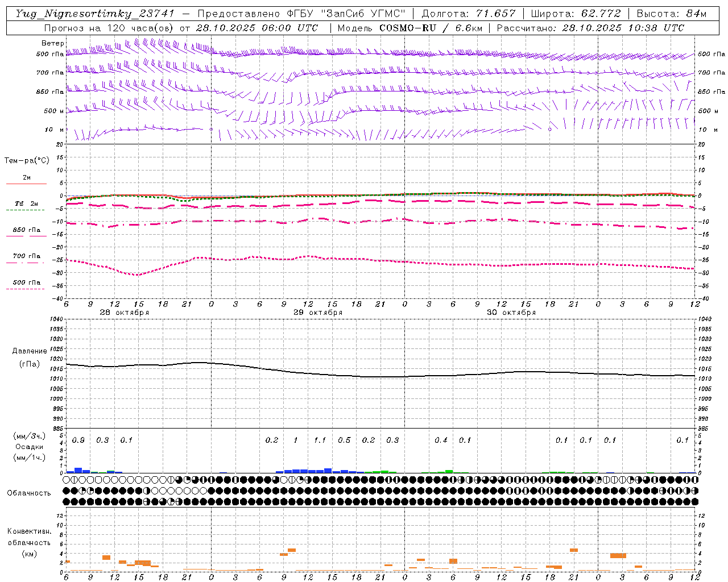Screen dimensions: 728x582
Task: Click the Облачность cloud cover label
Action: [29, 493]
